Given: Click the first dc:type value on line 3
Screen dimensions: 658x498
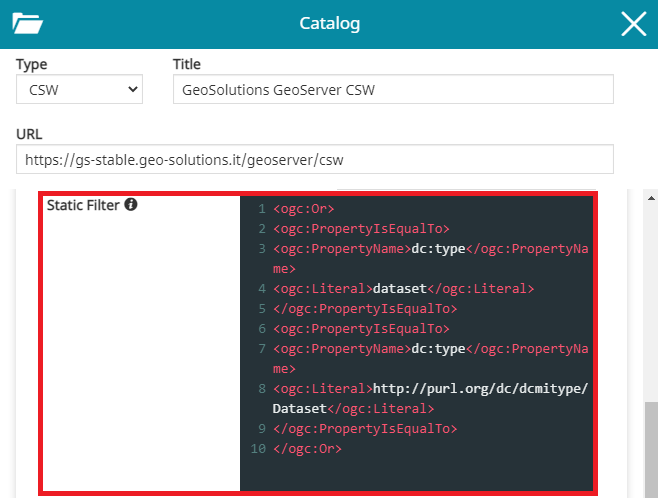Looking at the screenshot, I should 439,249.
